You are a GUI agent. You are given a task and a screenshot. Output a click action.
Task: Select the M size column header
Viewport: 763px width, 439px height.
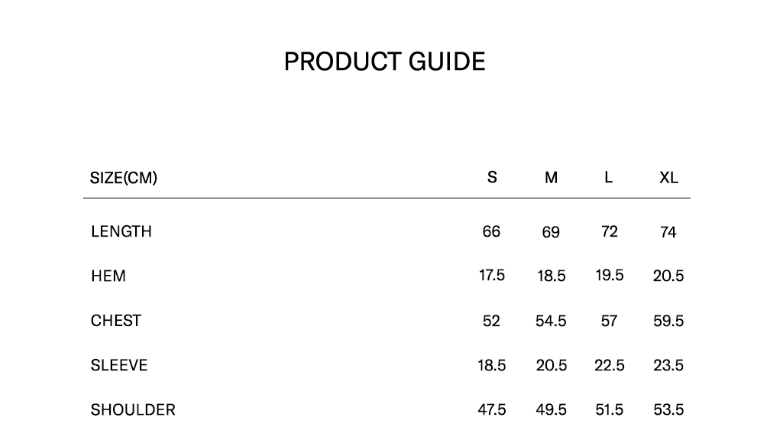click(x=551, y=178)
